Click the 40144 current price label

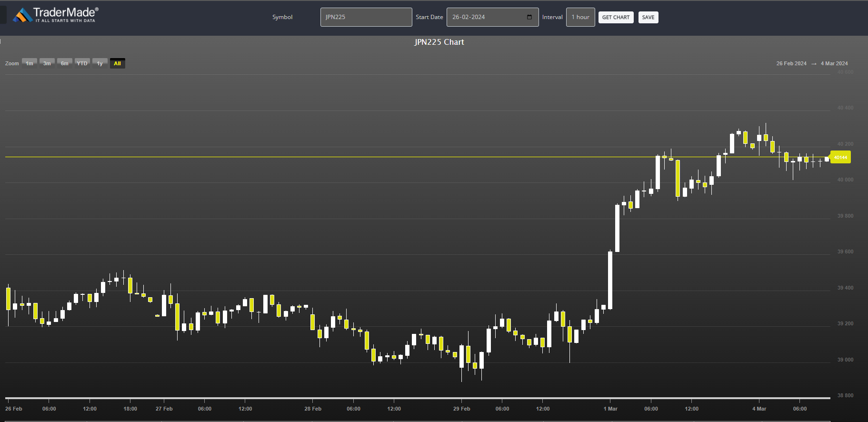pyautogui.click(x=840, y=157)
